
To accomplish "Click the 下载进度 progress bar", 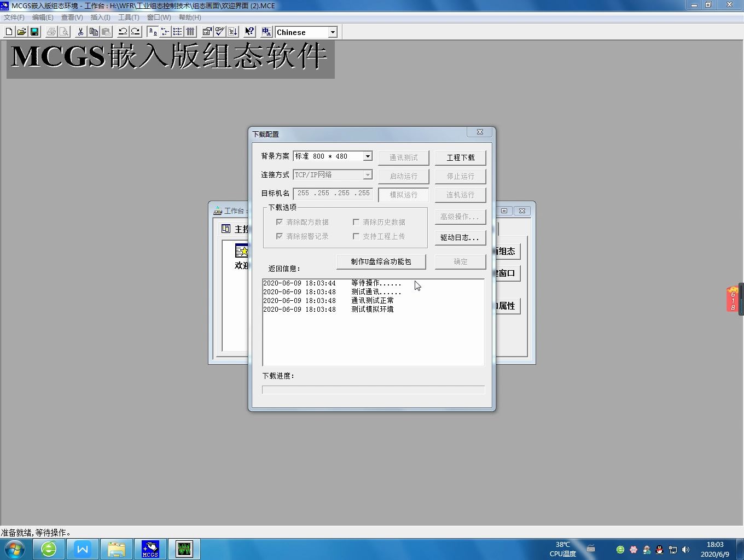I will [373, 390].
